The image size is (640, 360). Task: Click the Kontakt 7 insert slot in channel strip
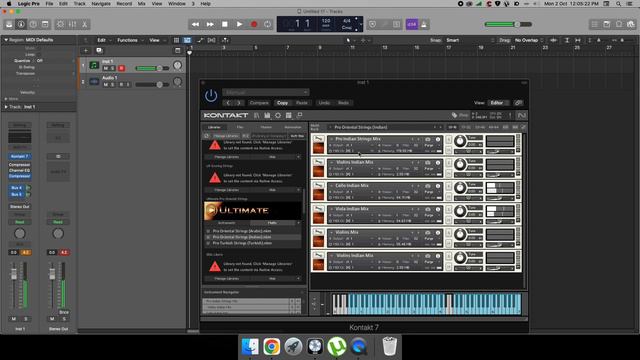point(19,156)
